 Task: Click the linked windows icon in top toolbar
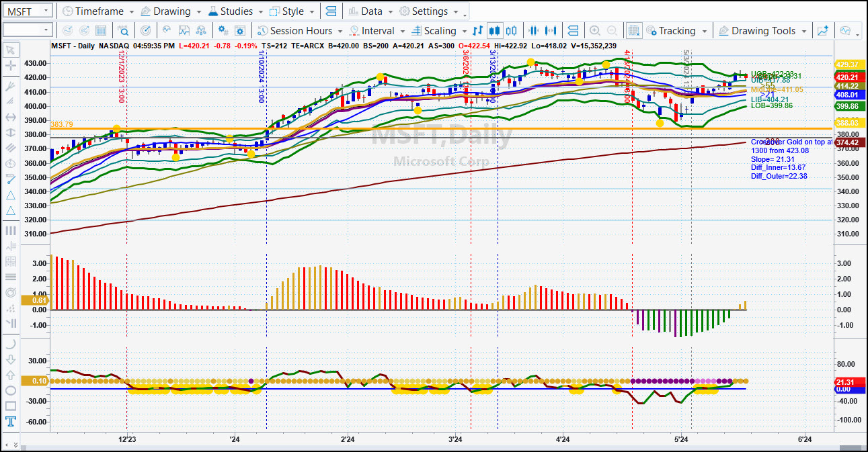330,11
